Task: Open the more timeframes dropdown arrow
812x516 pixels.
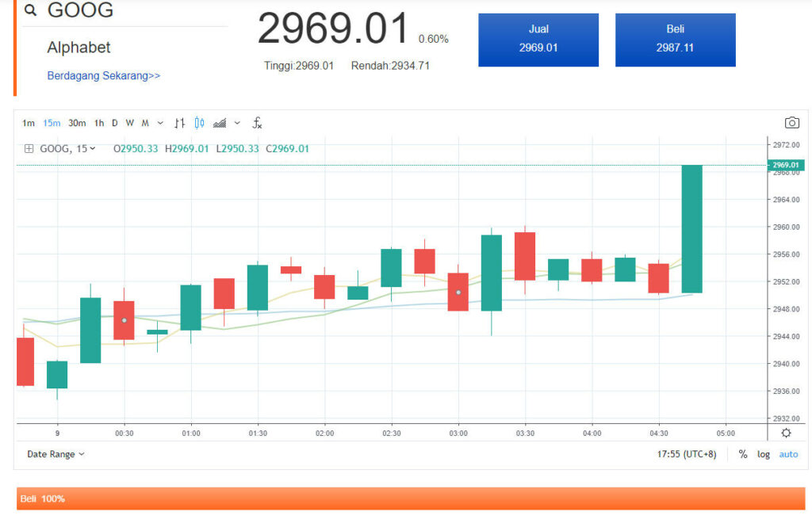Action: (160, 123)
